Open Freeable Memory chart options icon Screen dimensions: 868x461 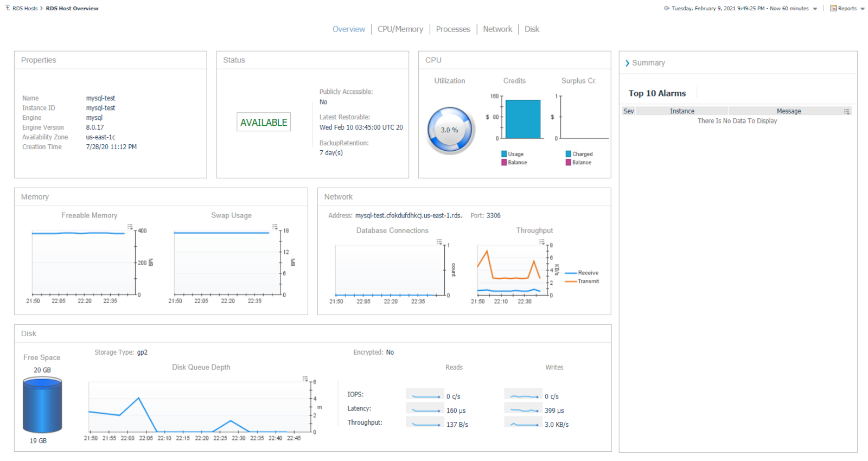coord(130,227)
